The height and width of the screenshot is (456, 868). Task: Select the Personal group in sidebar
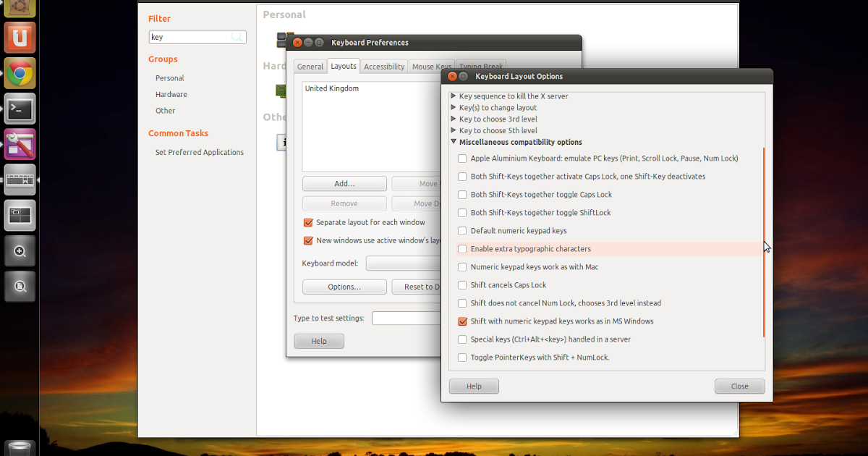[170, 78]
